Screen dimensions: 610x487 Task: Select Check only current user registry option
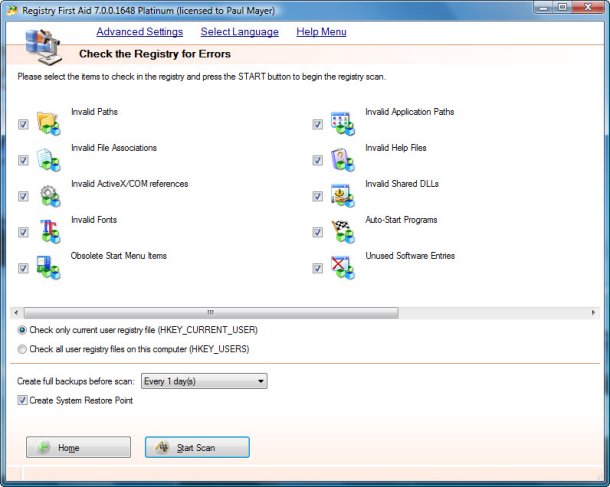point(23,330)
